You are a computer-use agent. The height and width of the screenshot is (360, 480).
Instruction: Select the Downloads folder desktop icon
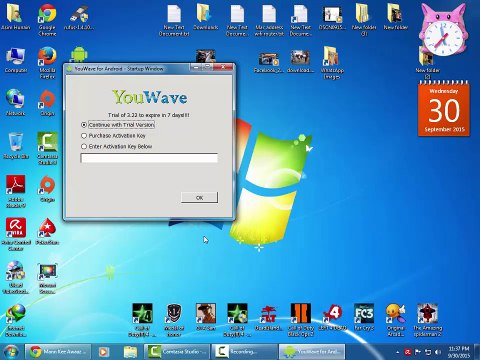click(x=205, y=17)
